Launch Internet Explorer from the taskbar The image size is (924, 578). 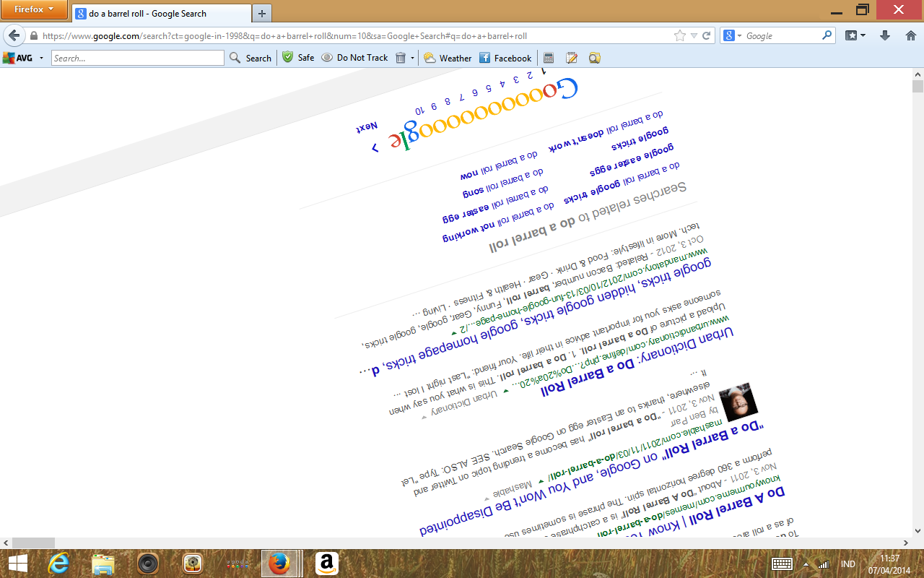(x=59, y=564)
